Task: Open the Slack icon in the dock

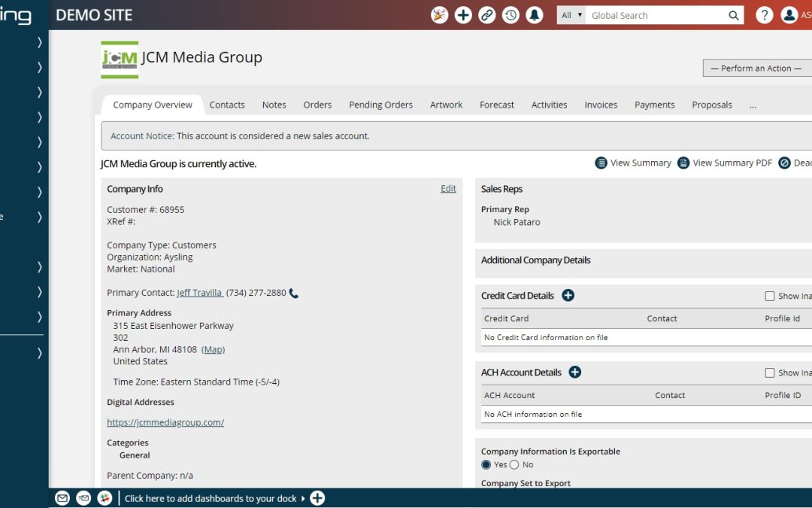Action: [105, 498]
